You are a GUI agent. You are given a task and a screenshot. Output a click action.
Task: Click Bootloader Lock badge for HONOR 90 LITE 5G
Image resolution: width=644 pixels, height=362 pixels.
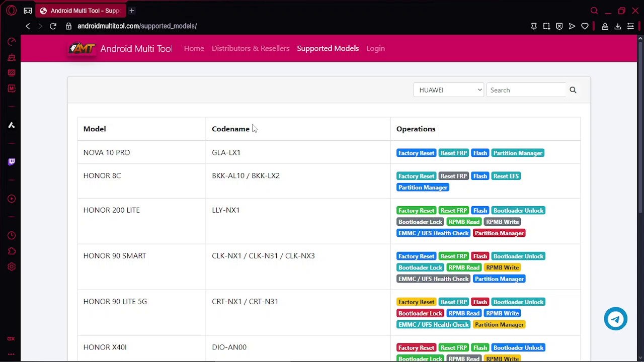[x=420, y=313]
